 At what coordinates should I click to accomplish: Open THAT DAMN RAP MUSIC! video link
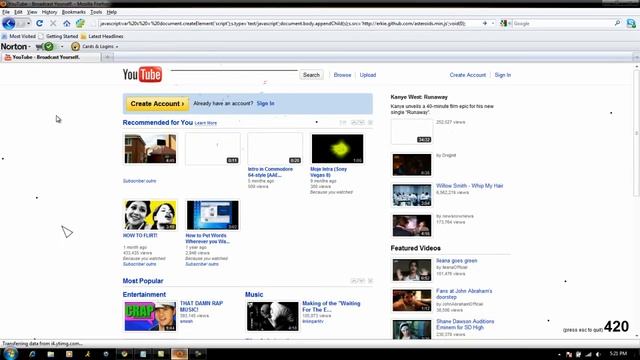tap(201, 306)
